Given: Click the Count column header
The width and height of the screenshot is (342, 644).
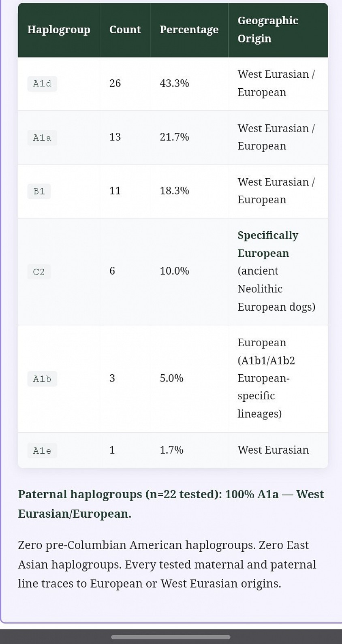Looking at the screenshot, I should point(125,30).
